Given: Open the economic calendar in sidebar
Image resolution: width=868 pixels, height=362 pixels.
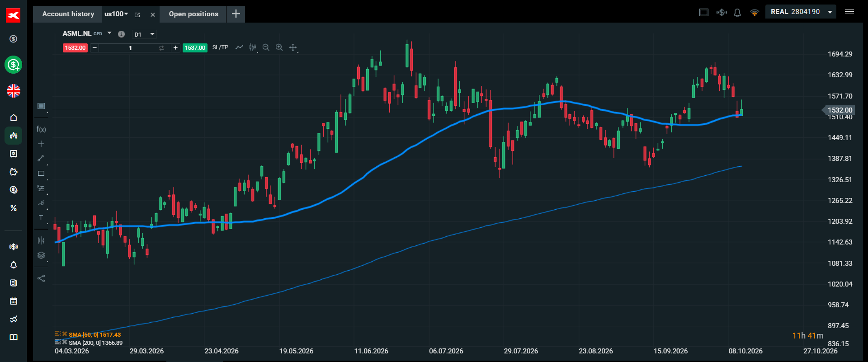Looking at the screenshot, I should pos(14,301).
